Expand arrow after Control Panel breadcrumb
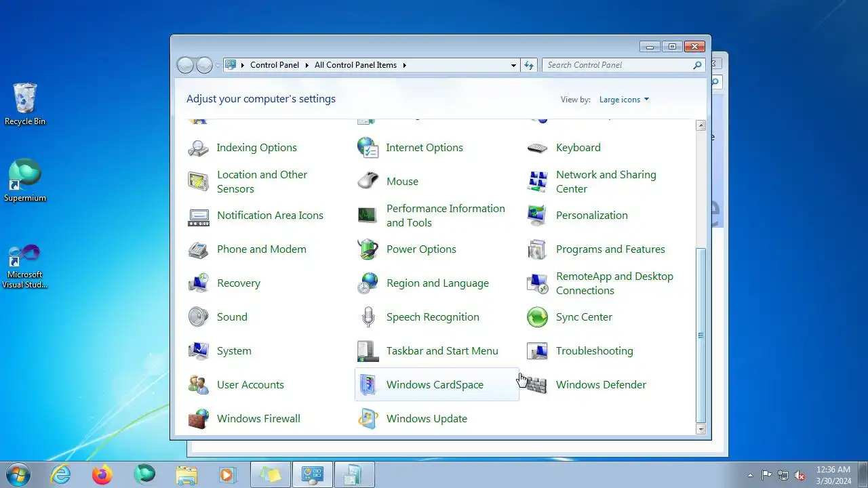Viewport: 868px width, 488px height. (307, 65)
